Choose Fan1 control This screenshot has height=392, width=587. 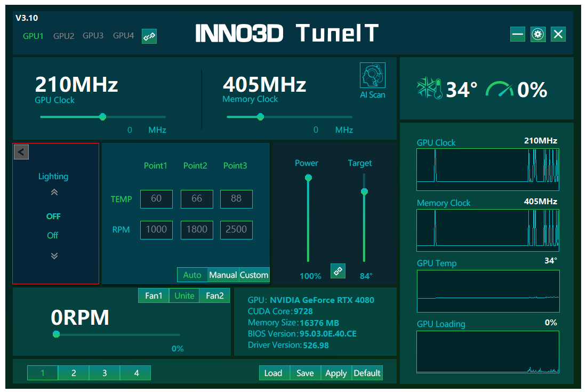click(154, 295)
